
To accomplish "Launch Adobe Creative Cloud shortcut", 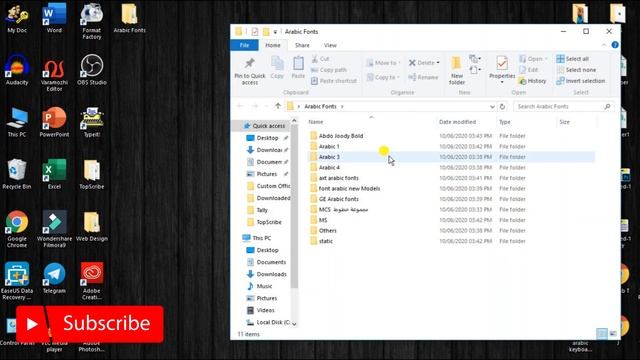I will coord(91,282).
